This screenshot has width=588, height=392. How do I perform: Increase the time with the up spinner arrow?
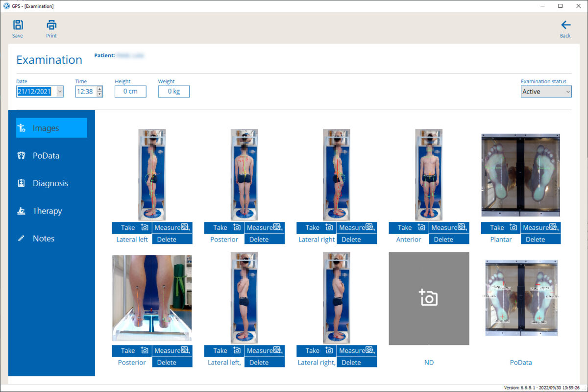coord(100,89)
